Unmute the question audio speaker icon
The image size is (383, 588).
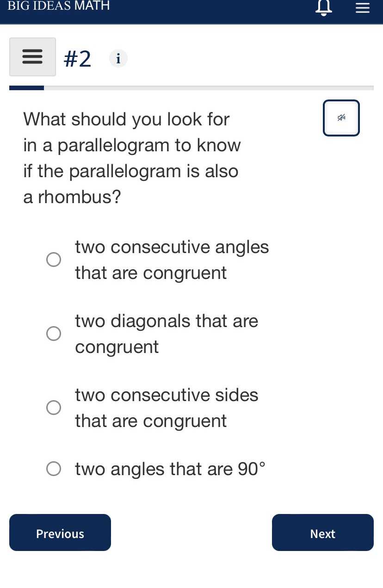tap(341, 118)
